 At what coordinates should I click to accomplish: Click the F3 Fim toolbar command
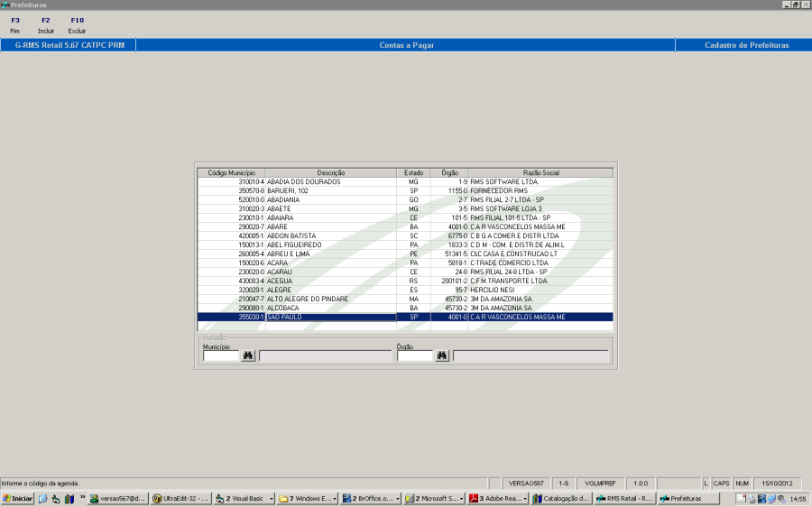coord(15,25)
